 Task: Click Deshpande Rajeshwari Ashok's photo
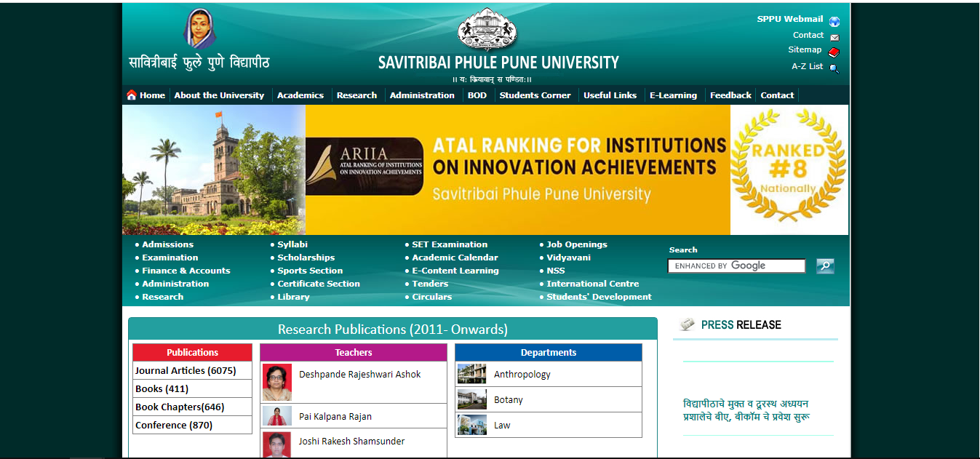point(277,383)
